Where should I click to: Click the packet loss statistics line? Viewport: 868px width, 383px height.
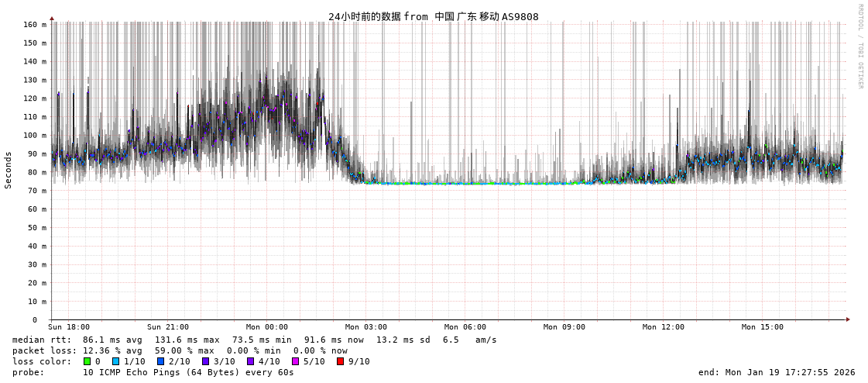pyautogui.click(x=180, y=350)
